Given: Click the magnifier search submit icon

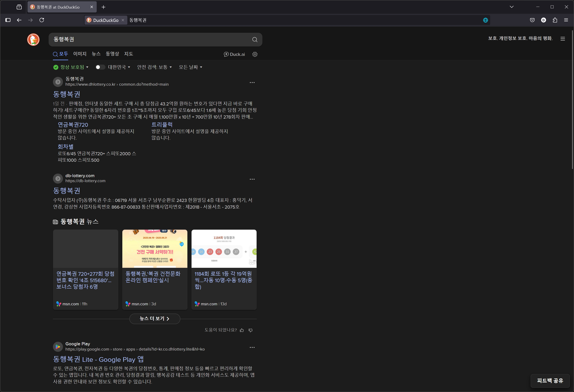Looking at the screenshot, I should click(x=255, y=40).
